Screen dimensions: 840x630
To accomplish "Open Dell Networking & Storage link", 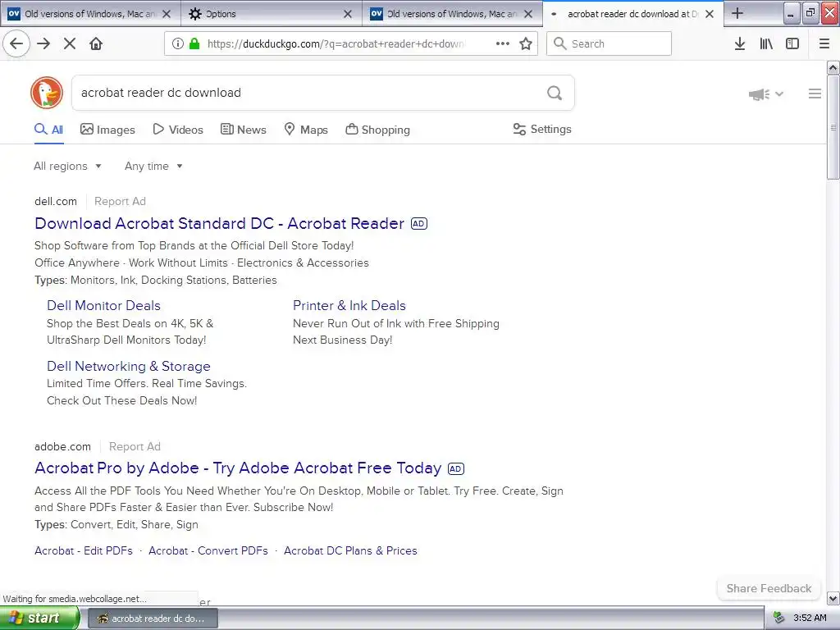I will (129, 366).
